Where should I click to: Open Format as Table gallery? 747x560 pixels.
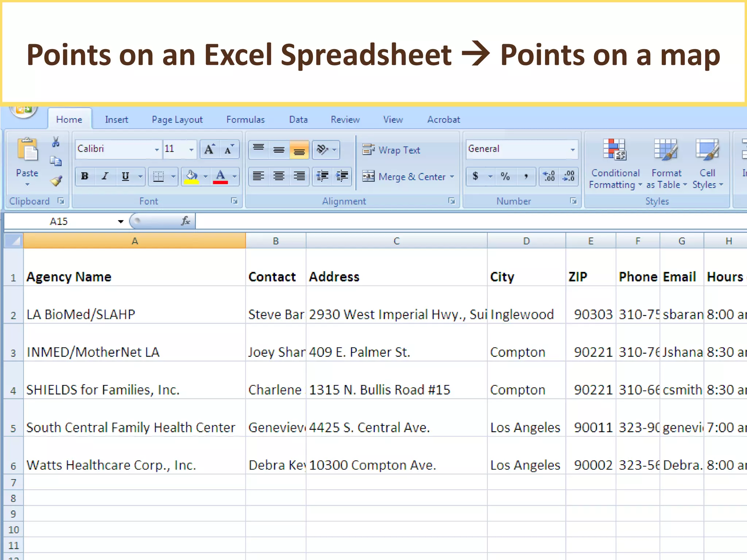point(666,164)
